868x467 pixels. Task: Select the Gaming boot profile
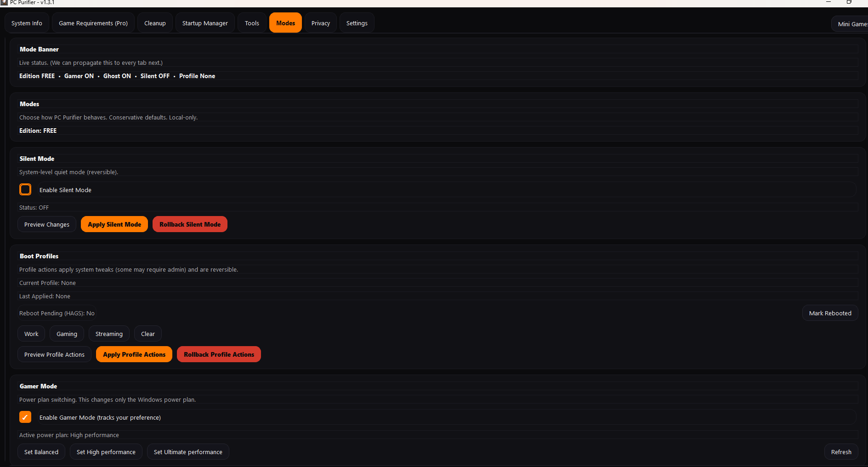[66, 333]
